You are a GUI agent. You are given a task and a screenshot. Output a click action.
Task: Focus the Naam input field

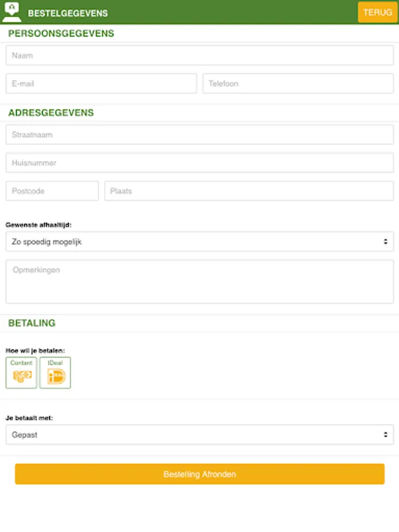(200, 56)
